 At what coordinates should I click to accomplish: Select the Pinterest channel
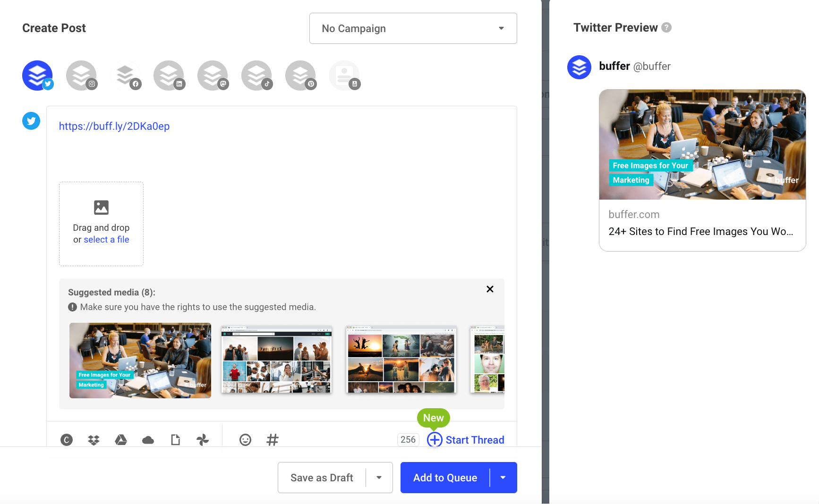301,75
